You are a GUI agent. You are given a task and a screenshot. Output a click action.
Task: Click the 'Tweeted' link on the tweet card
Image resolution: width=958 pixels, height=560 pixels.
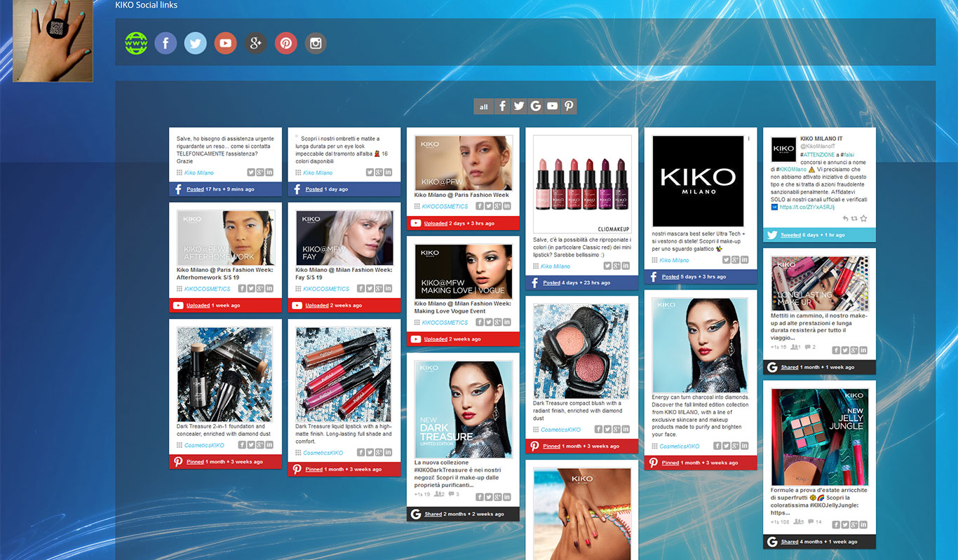coord(790,235)
